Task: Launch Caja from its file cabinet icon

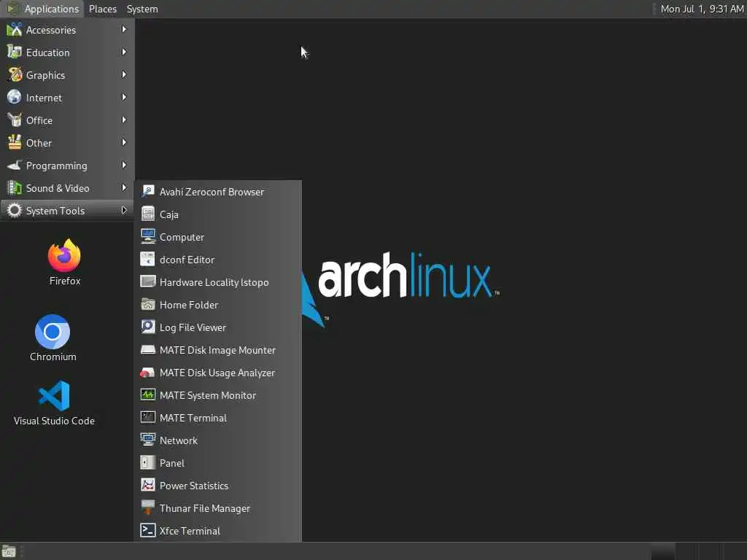Action: click(147, 214)
